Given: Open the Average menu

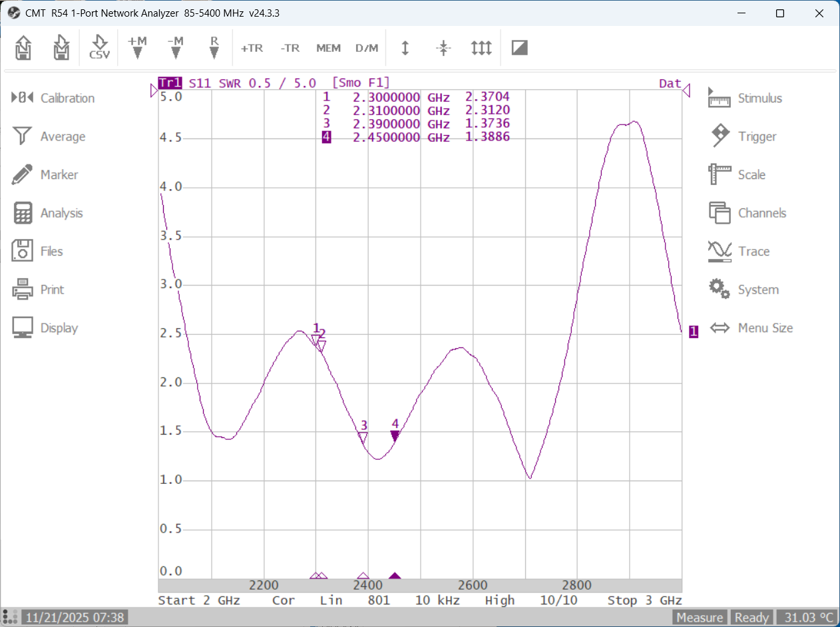Looking at the screenshot, I should (49, 136).
